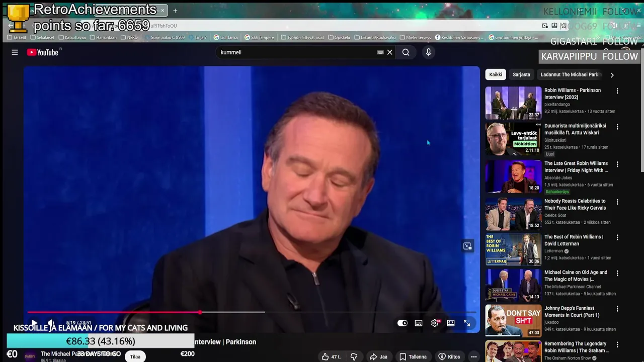Toggle autoplay switch in player
This screenshot has height=362, width=644.
[403, 323]
